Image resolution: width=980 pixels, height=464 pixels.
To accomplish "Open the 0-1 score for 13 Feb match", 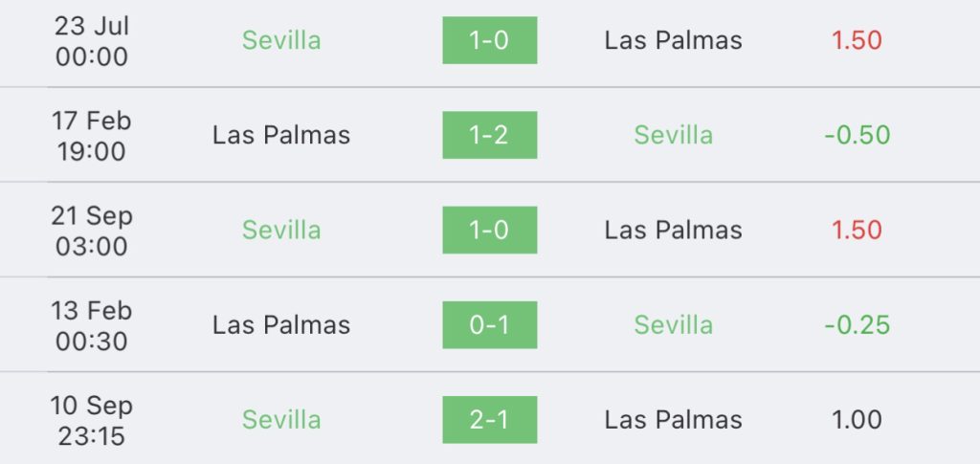I will click(x=489, y=324).
